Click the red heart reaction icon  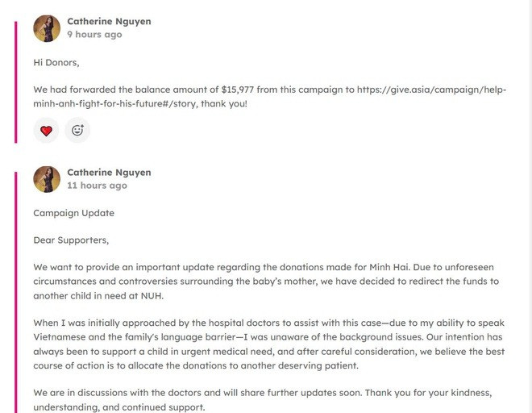click(x=46, y=130)
